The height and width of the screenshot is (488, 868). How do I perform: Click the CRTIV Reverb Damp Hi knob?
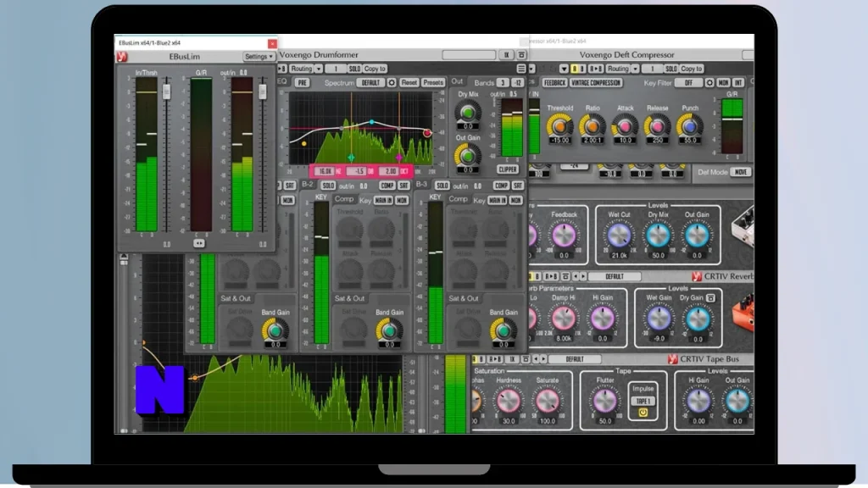[564, 319]
